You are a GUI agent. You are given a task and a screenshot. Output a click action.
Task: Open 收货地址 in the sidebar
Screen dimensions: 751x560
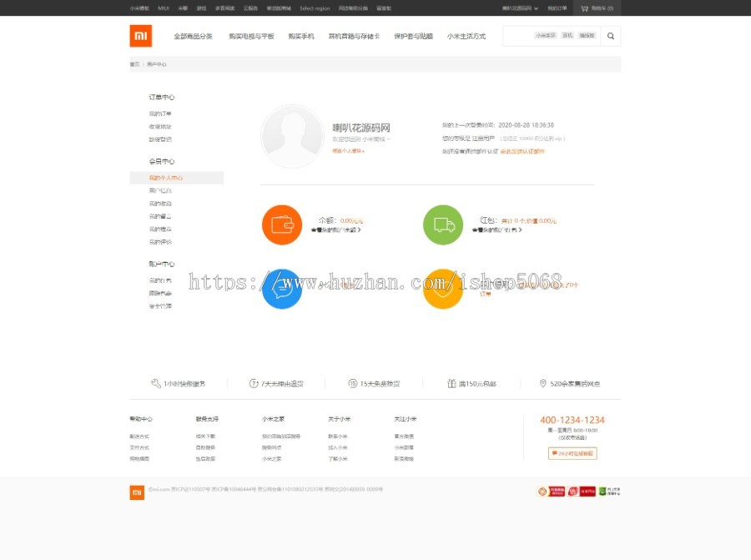[160, 127]
